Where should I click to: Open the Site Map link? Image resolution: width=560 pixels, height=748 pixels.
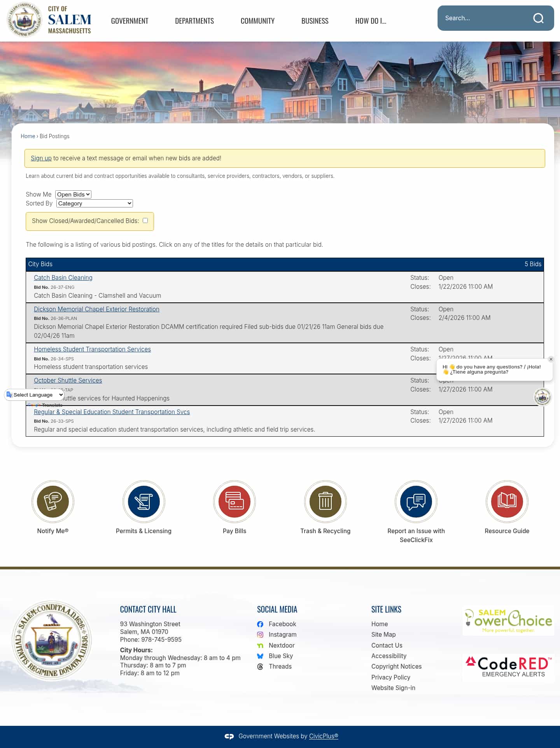click(x=383, y=635)
